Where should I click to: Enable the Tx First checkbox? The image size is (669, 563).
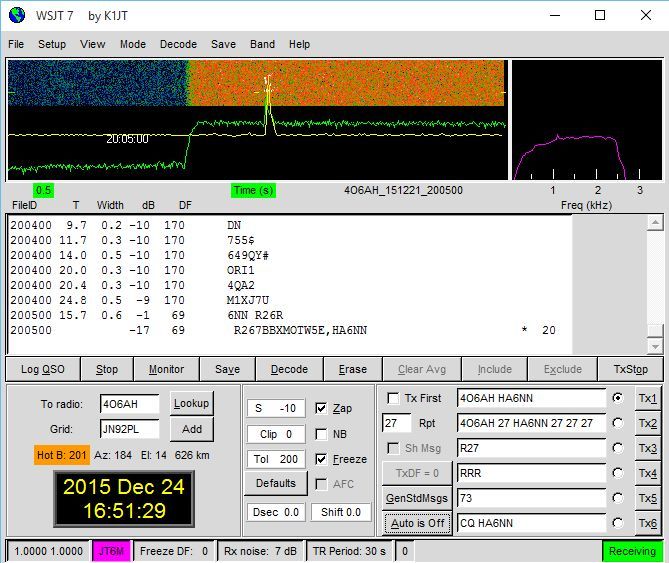click(x=393, y=398)
